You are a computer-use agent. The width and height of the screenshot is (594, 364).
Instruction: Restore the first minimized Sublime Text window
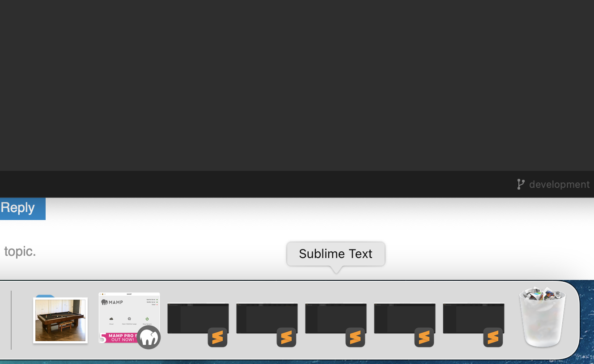(198, 318)
